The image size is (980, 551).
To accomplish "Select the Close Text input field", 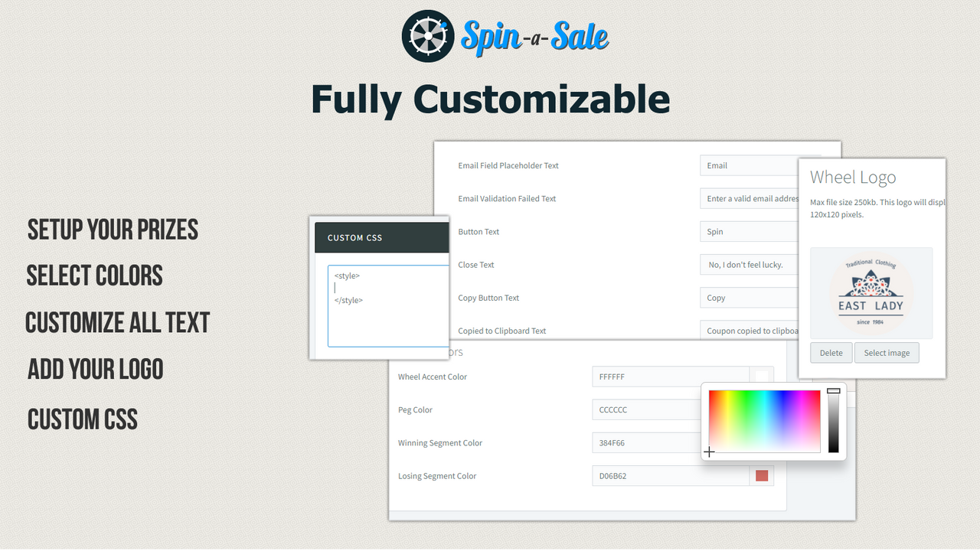I will point(746,264).
